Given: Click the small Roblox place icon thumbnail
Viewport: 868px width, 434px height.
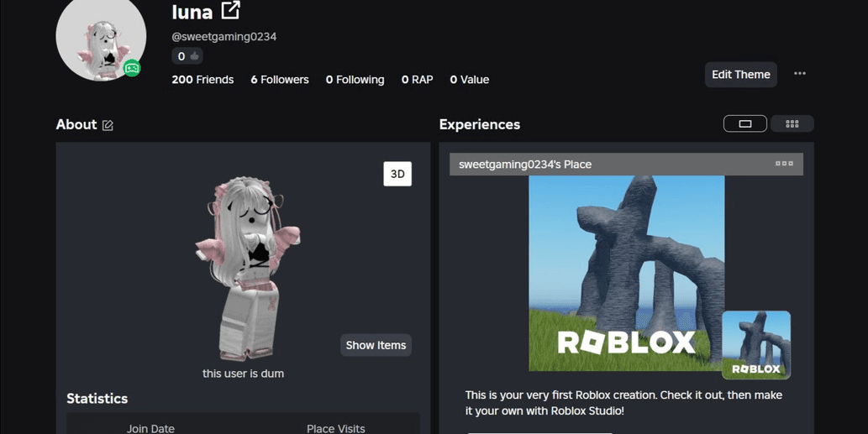Looking at the screenshot, I should [x=756, y=345].
